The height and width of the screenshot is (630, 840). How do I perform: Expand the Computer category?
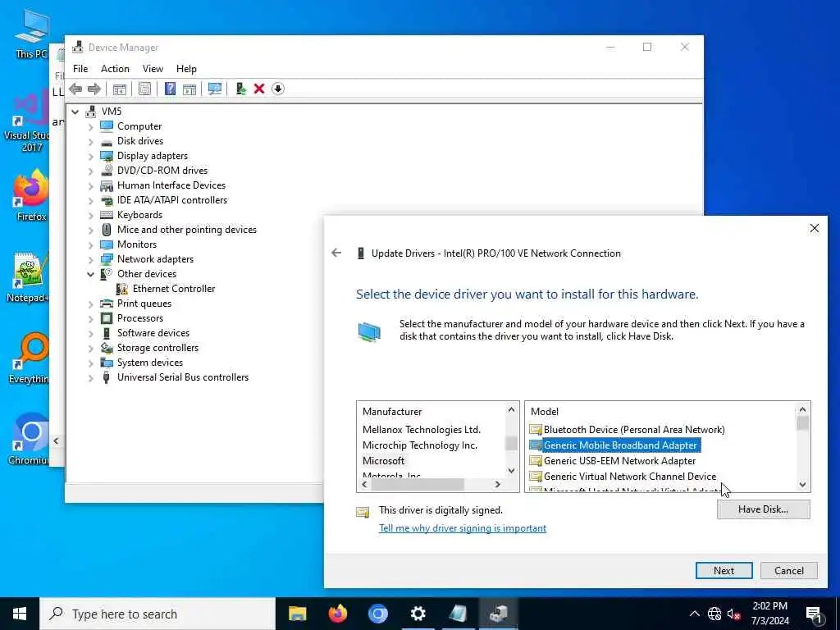[90, 127]
